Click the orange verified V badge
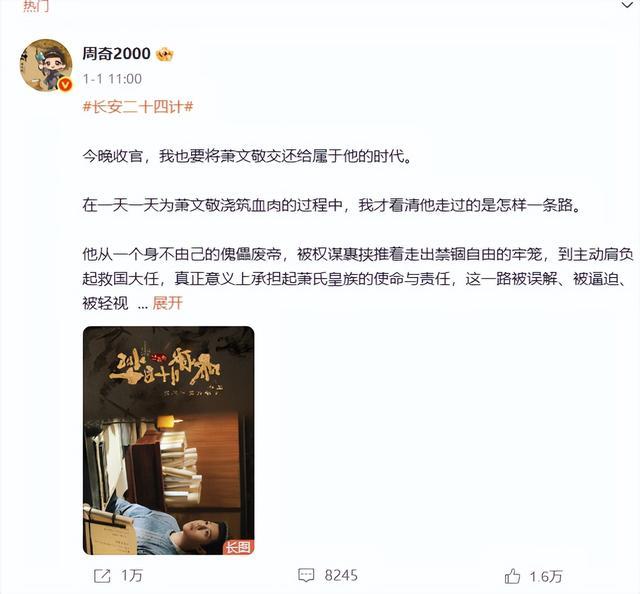The width and height of the screenshot is (640, 594). pos(65,85)
